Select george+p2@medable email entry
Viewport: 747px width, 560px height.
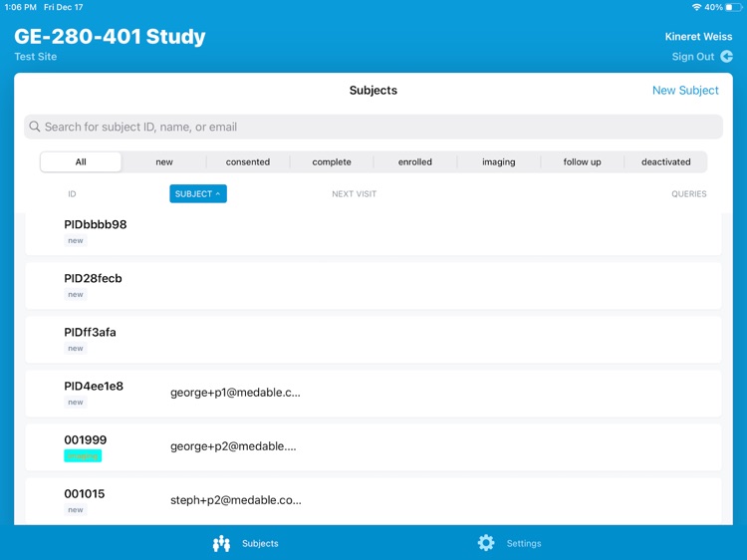click(233, 446)
